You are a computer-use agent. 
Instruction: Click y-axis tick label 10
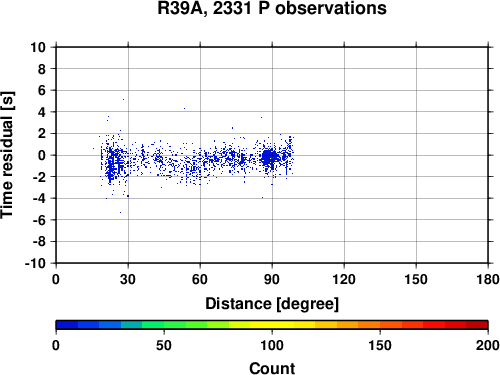coord(38,47)
